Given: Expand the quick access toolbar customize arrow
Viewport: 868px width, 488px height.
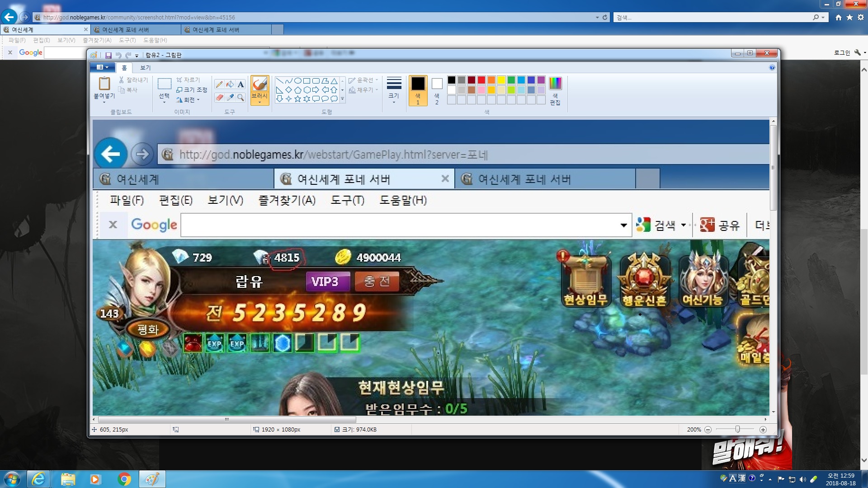Looking at the screenshot, I should click(137, 56).
